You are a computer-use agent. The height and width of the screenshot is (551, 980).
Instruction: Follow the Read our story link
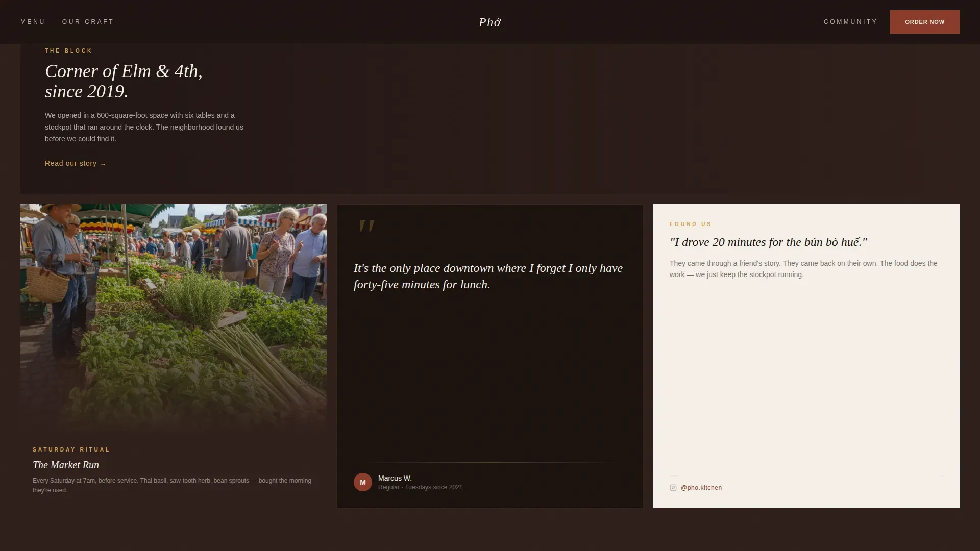click(x=76, y=163)
